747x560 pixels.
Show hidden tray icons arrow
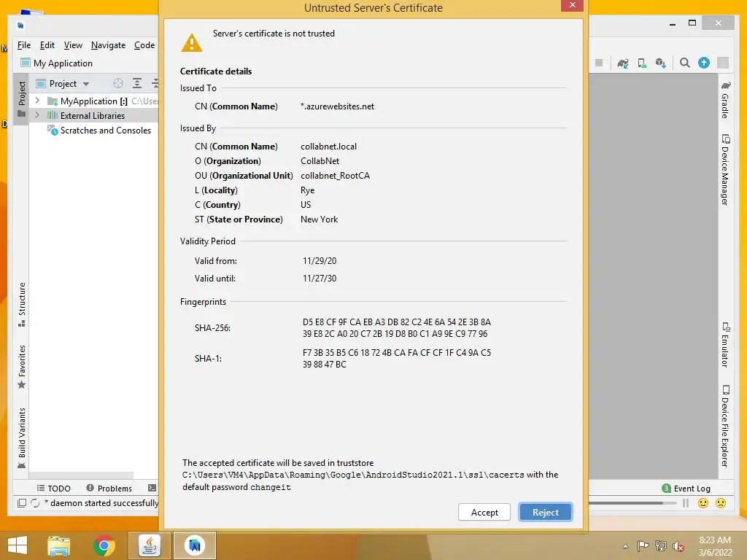tap(625, 546)
